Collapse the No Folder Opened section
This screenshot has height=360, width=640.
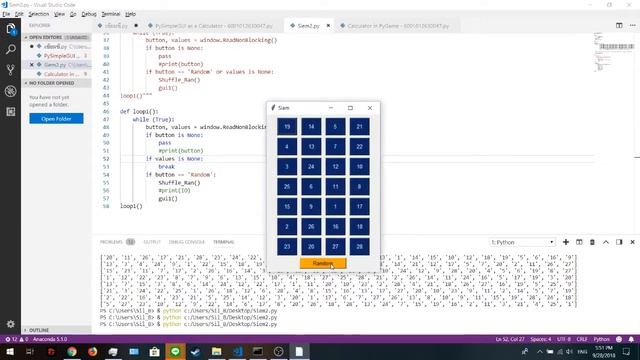(56, 83)
